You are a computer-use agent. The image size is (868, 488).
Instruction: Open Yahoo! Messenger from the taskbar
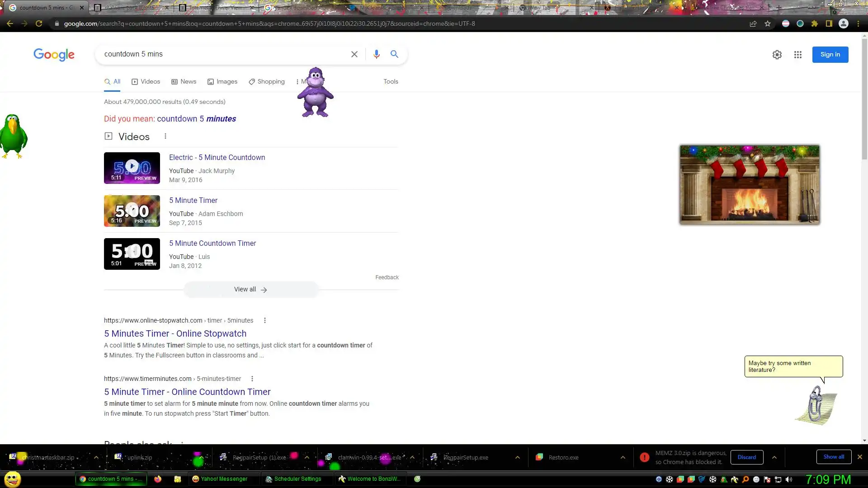(x=220, y=479)
